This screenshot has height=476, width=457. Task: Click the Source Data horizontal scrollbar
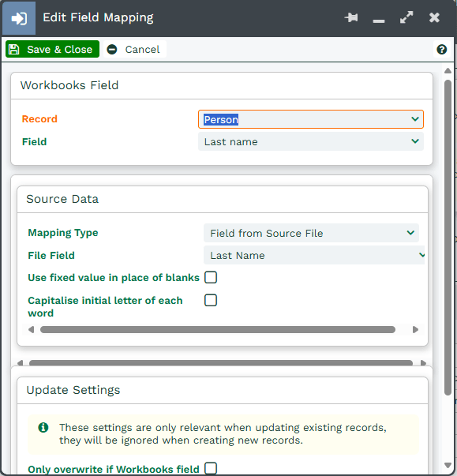pyautogui.click(x=218, y=330)
